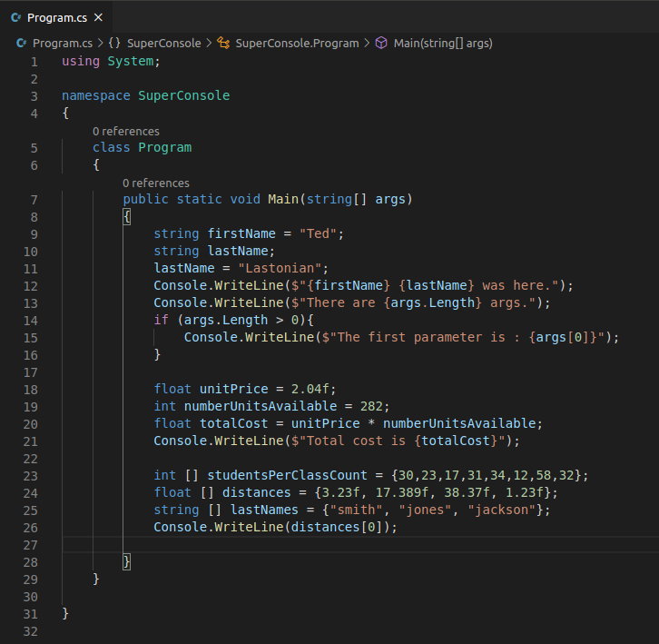Click line number 1 in the gutter
This screenshot has width=659, height=644.
click(34, 62)
